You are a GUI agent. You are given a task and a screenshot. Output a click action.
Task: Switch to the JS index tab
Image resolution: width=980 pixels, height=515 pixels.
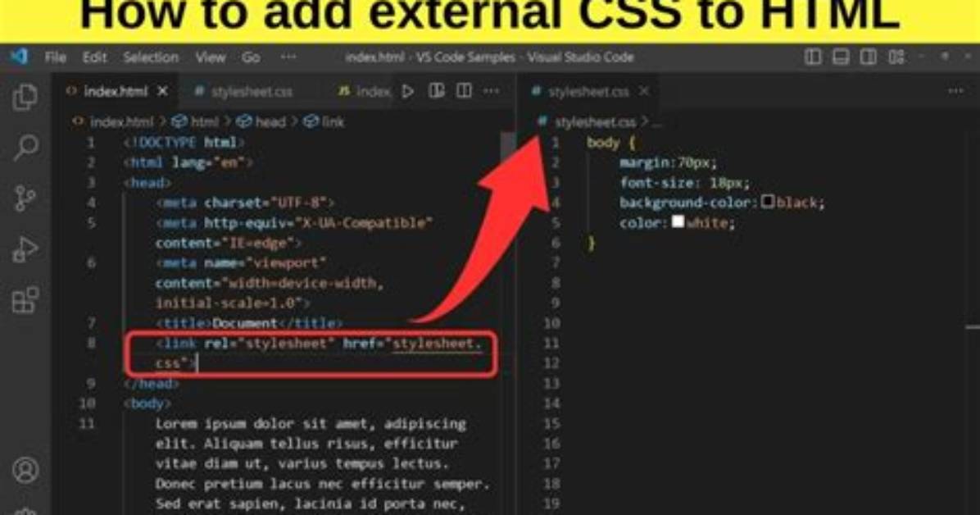pos(365,91)
